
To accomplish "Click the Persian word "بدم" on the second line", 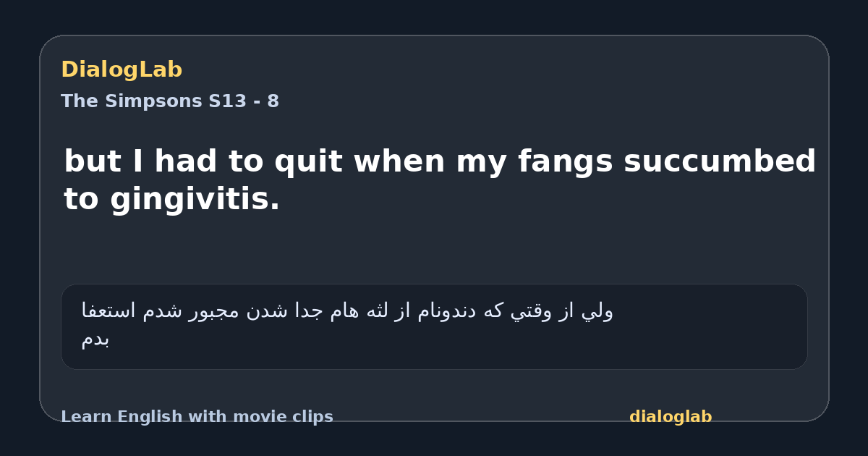I will point(95,339).
